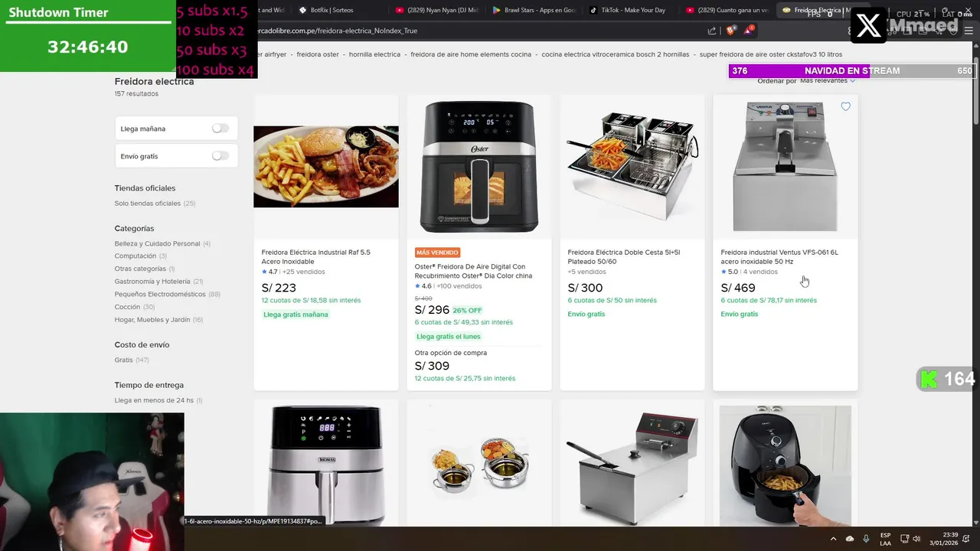Switch to the Brawl Stars browser tab

click(534, 10)
